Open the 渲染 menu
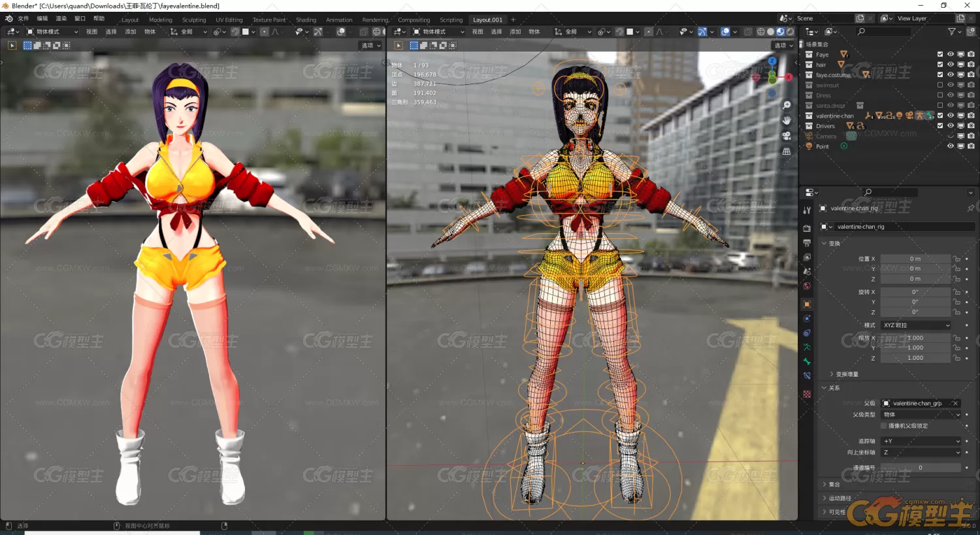 (61, 19)
